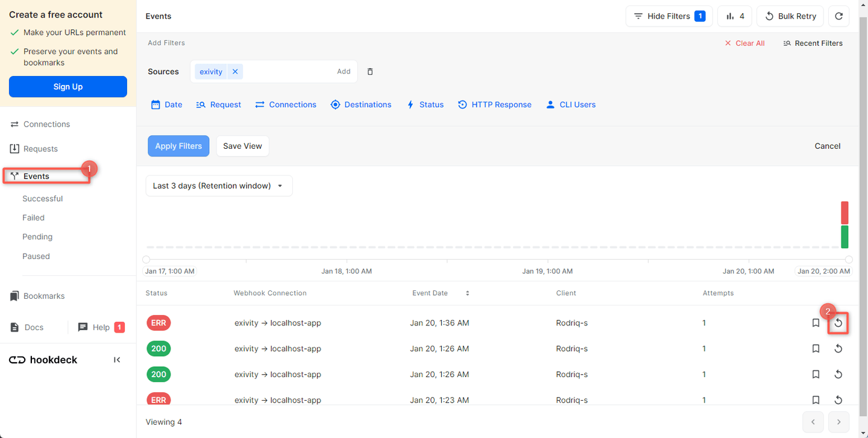Go to the next page arrow
The width and height of the screenshot is (868, 438).
(838, 422)
